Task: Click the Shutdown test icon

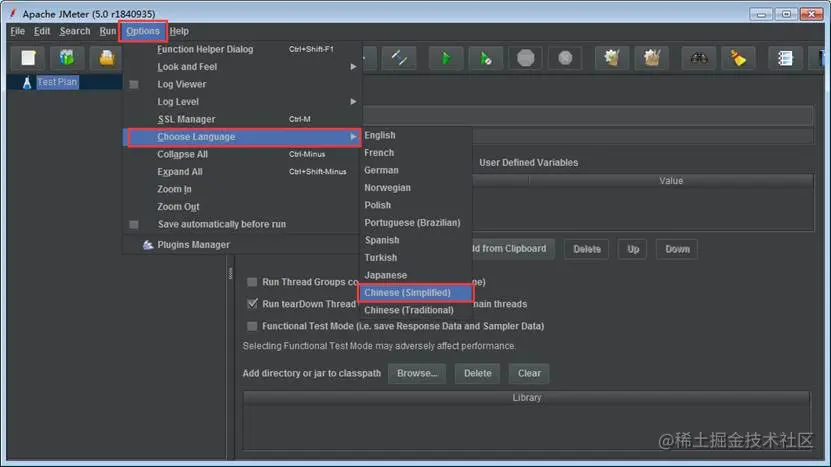Action: [x=565, y=58]
